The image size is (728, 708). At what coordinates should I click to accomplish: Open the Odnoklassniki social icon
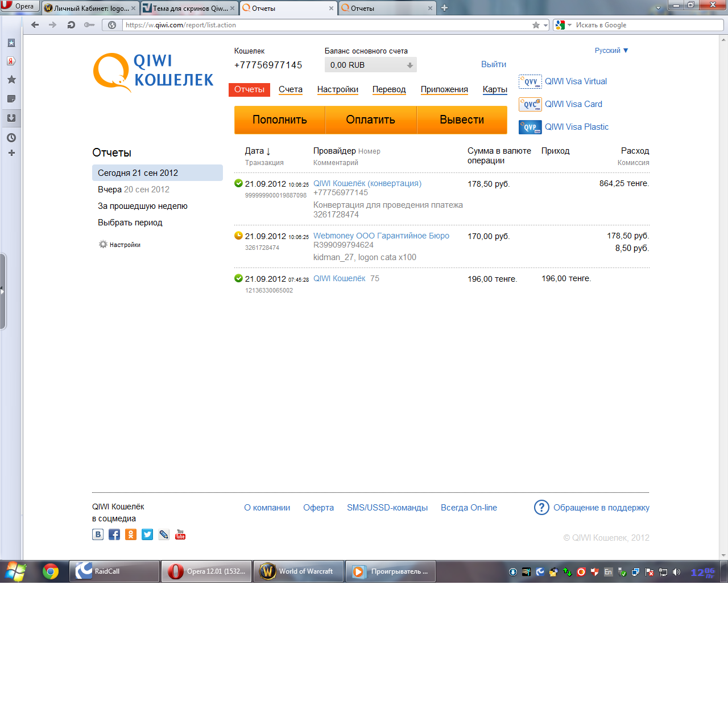pyautogui.click(x=131, y=534)
